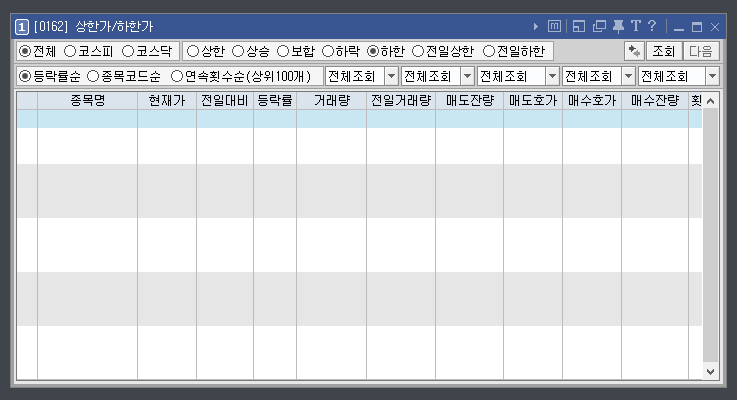Click the 매도잔량 column header
737x400 pixels.
tap(470, 101)
